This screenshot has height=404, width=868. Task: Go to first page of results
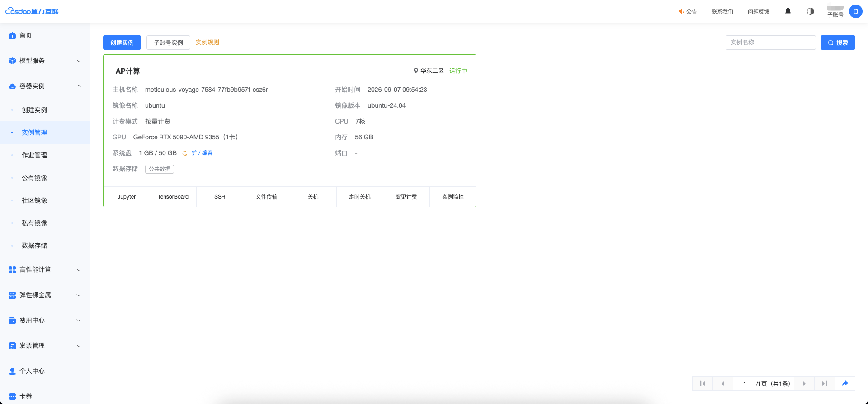[x=703, y=384]
